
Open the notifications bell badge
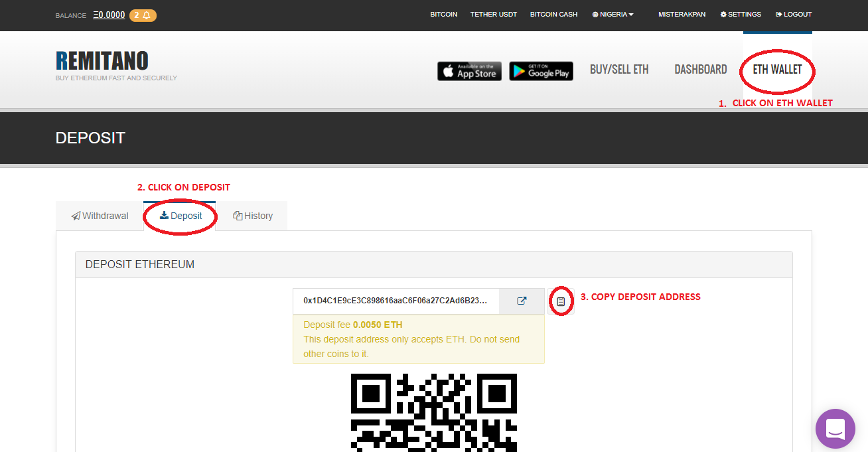[x=143, y=15]
